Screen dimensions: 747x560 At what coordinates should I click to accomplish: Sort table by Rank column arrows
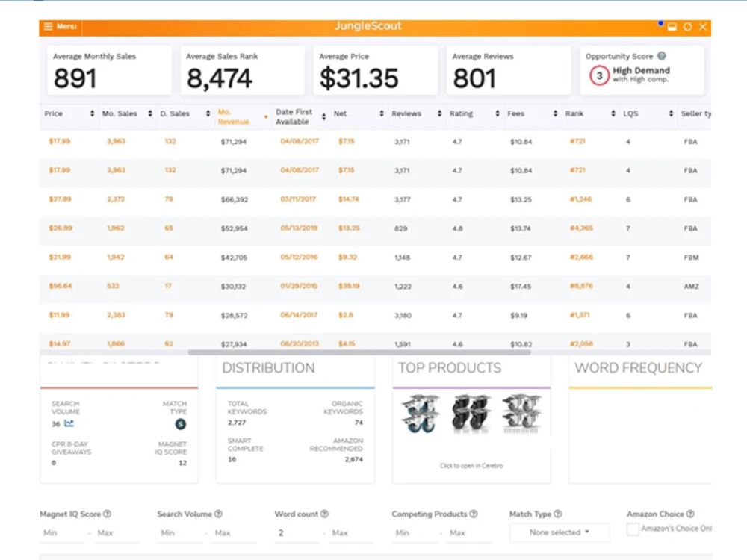[613, 113]
